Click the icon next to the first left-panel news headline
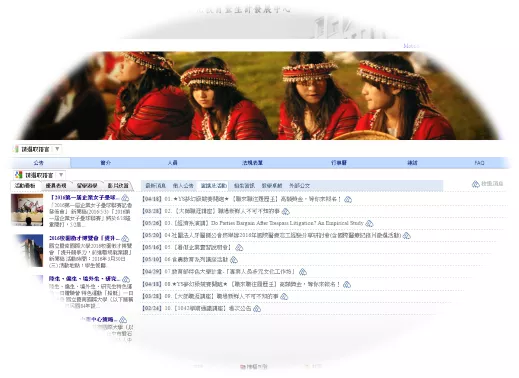Viewport: 519px width, 378px height. coord(125,198)
